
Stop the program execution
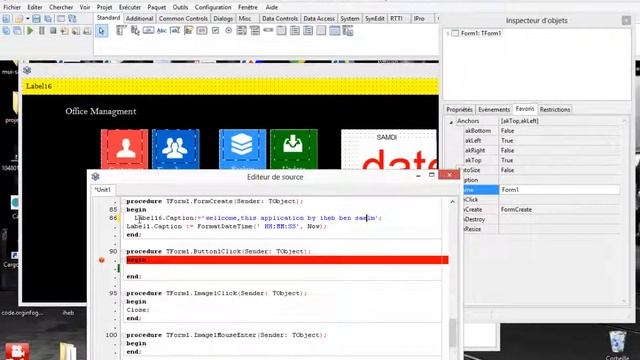point(53,31)
